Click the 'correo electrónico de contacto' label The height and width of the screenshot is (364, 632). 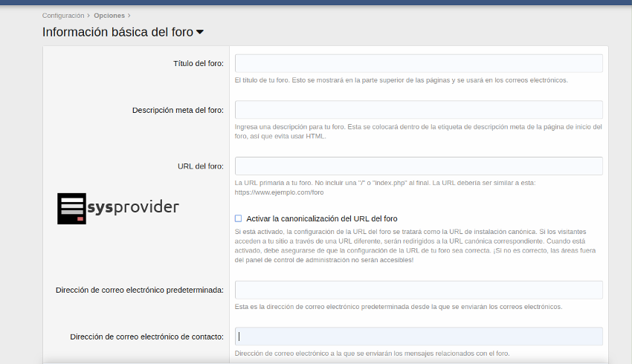click(x=146, y=337)
